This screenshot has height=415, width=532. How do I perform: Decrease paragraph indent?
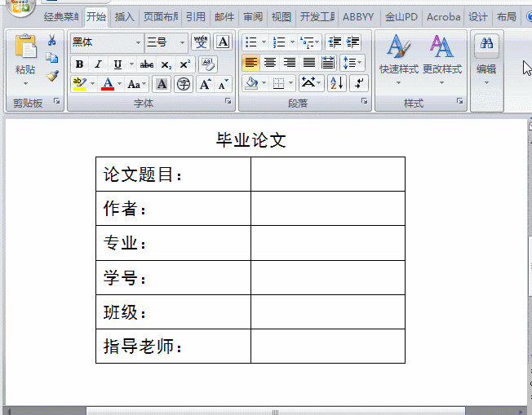(335, 42)
